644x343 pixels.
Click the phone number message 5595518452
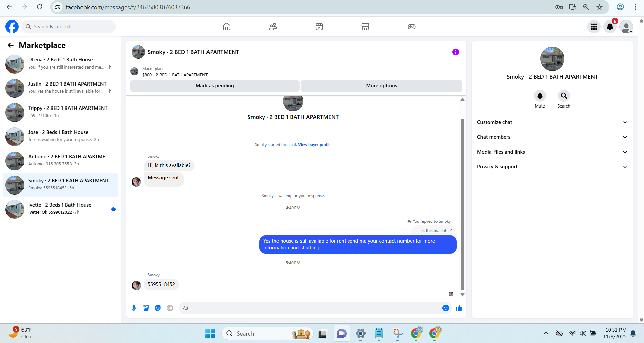click(161, 284)
